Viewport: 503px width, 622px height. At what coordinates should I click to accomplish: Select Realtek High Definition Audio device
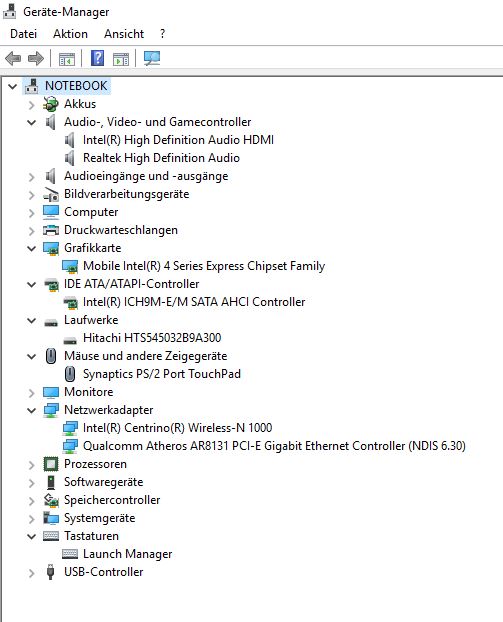(161, 158)
